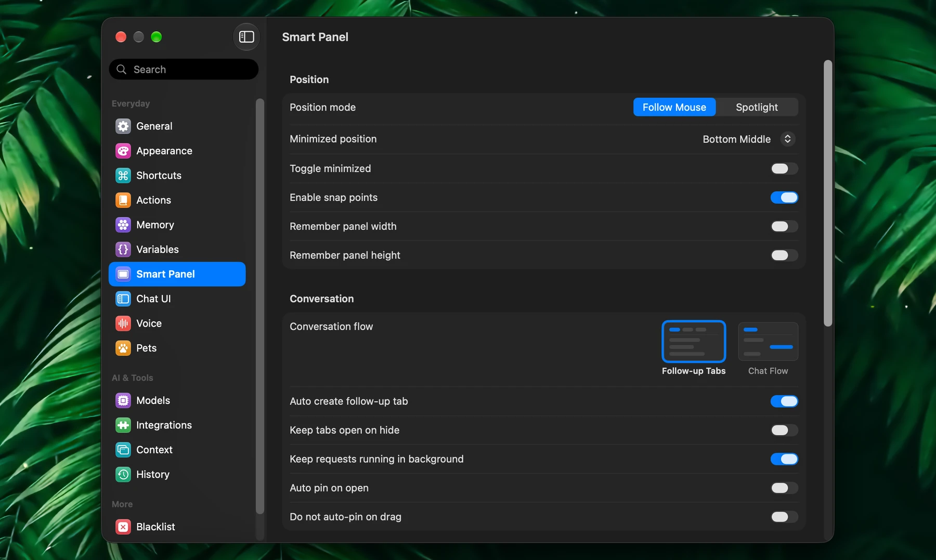The image size is (936, 560).
Task: Open Integrations settings section
Action: click(177, 425)
